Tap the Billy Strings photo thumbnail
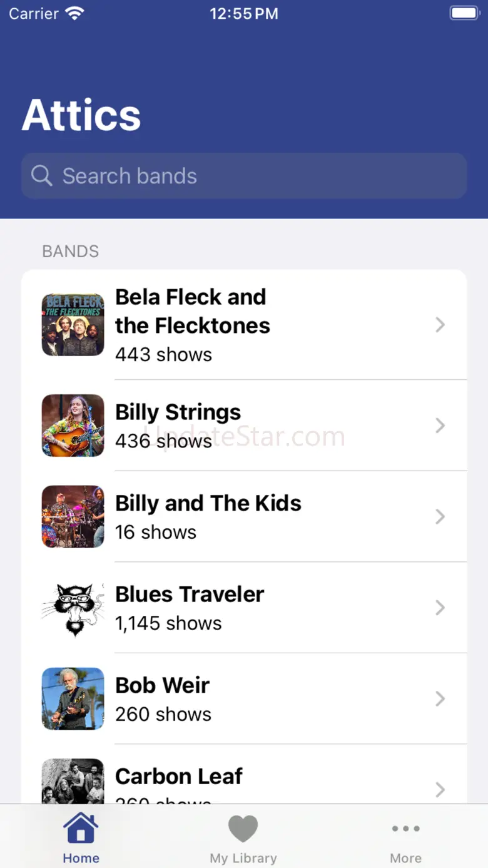 tap(73, 426)
